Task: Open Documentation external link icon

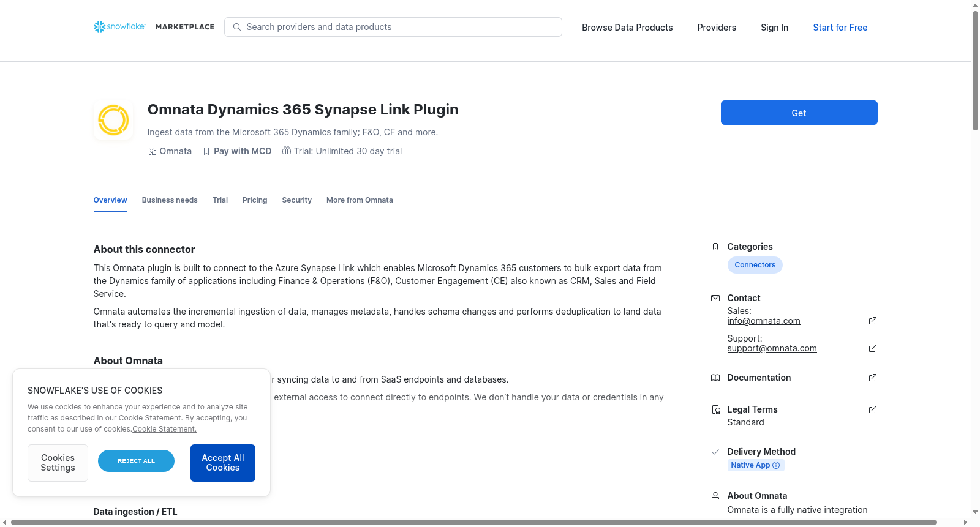Action: (873, 378)
